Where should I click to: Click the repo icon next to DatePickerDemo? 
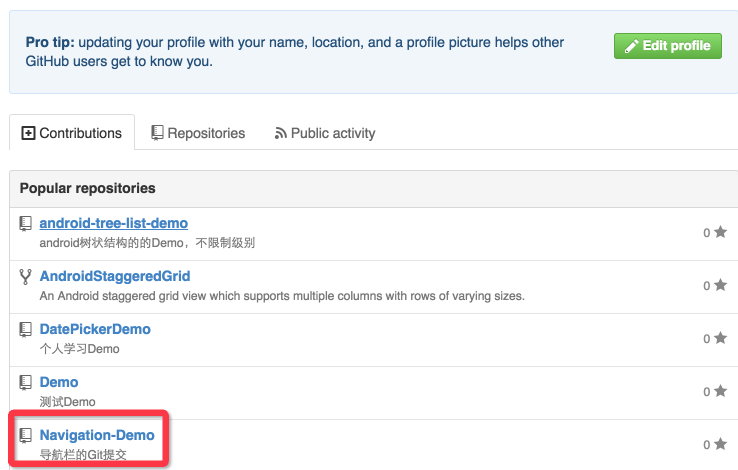coord(26,329)
